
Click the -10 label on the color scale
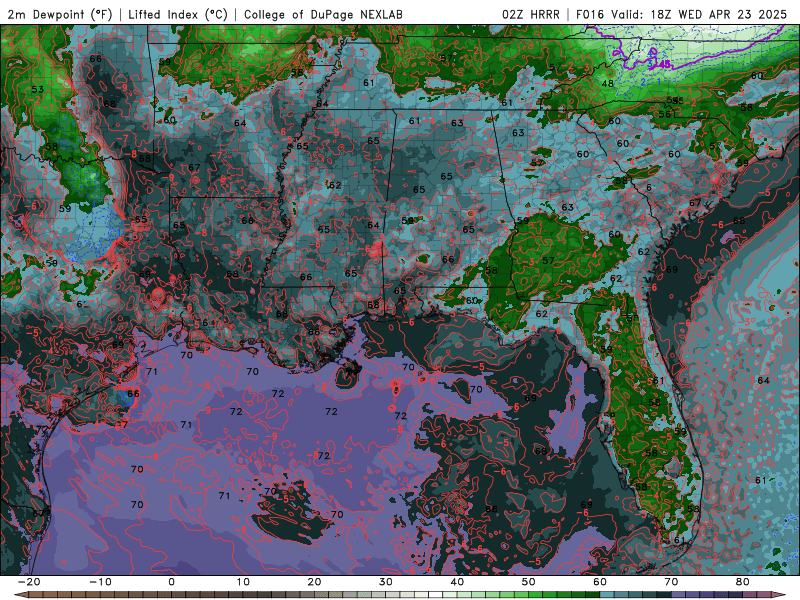pos(101,582)
